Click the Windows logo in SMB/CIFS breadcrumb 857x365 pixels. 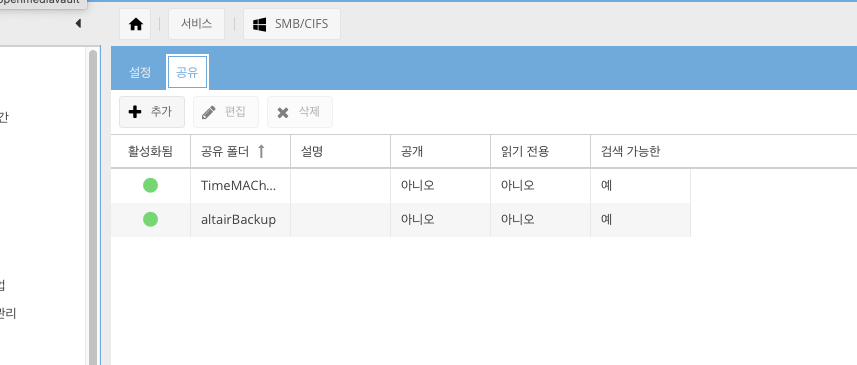point(260,24)
